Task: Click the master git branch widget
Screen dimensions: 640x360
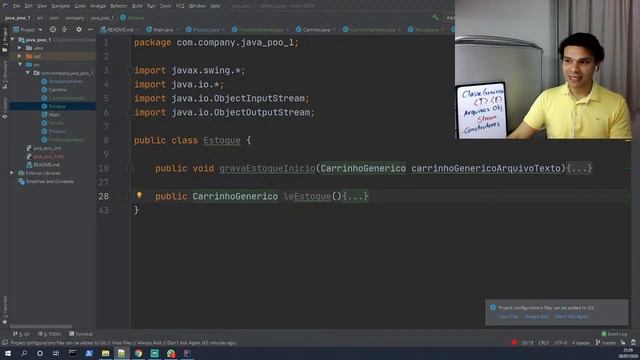Action: click(x=606, y=343)
